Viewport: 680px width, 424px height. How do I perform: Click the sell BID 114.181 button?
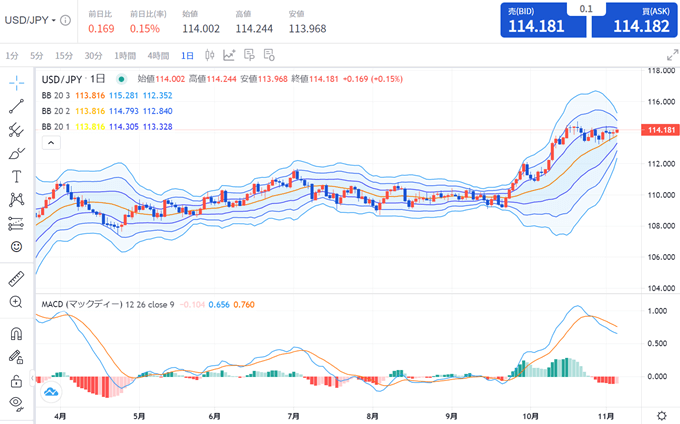tap(543, 20)
